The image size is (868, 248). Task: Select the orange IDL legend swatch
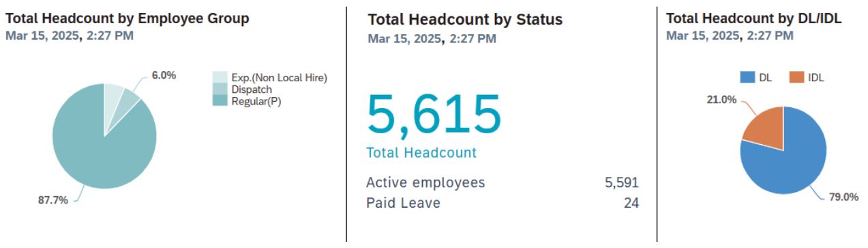click(795, 77)
